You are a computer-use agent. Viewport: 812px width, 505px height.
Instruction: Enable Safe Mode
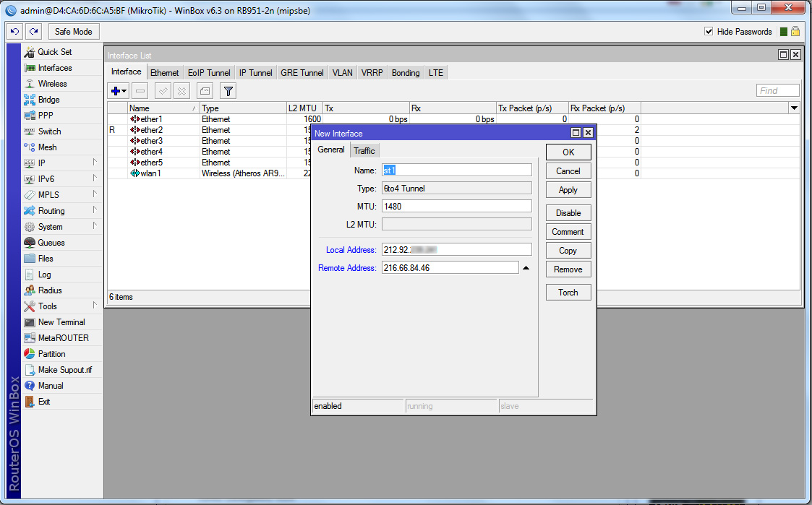73,32
